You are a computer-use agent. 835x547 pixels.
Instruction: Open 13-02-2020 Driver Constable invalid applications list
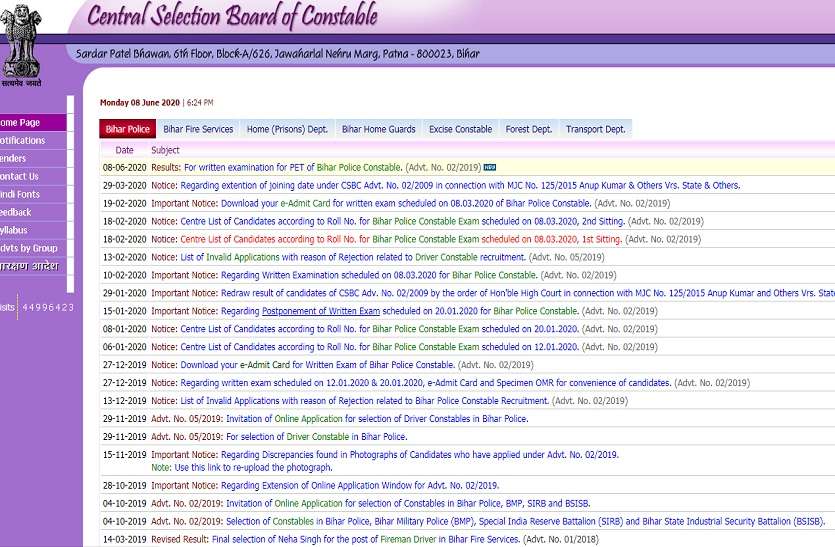(x=353, y=257)
